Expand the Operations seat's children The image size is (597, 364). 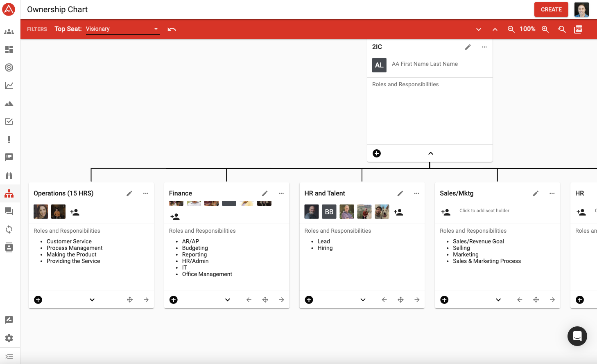point(92,300)
